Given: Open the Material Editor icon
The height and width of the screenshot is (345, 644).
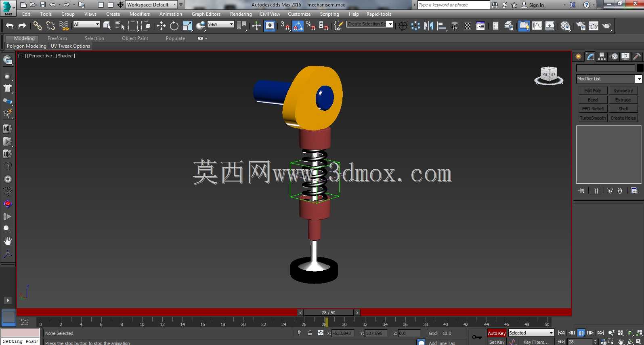Looking at the screenshot, I should point(565,26).
